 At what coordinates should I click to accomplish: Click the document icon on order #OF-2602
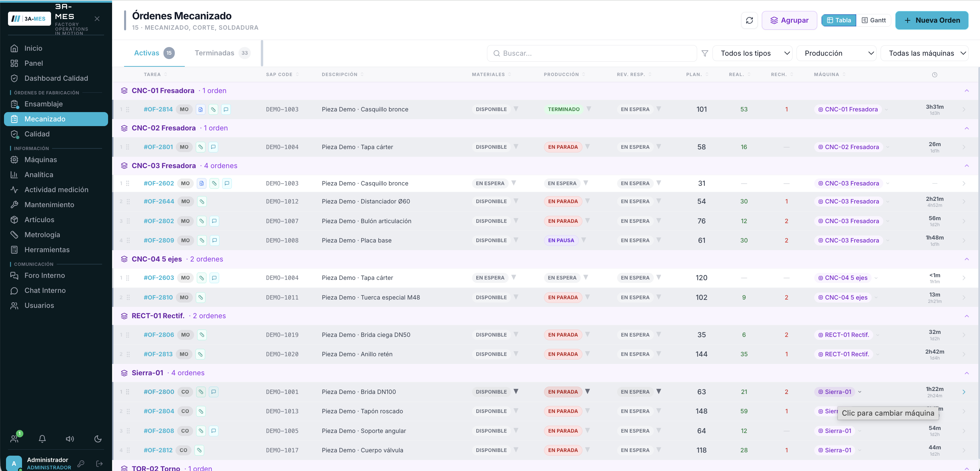click(x=201, y=183)
